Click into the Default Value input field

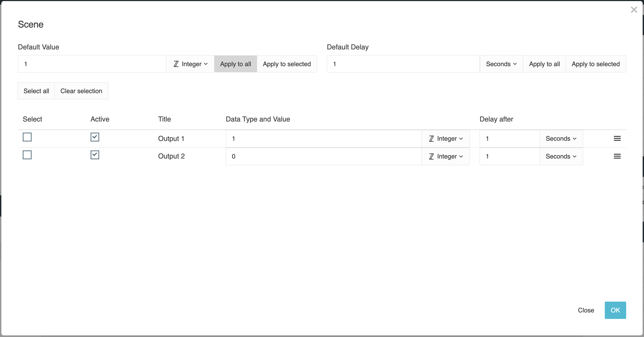pyautogui.click(x=92, y=64)
